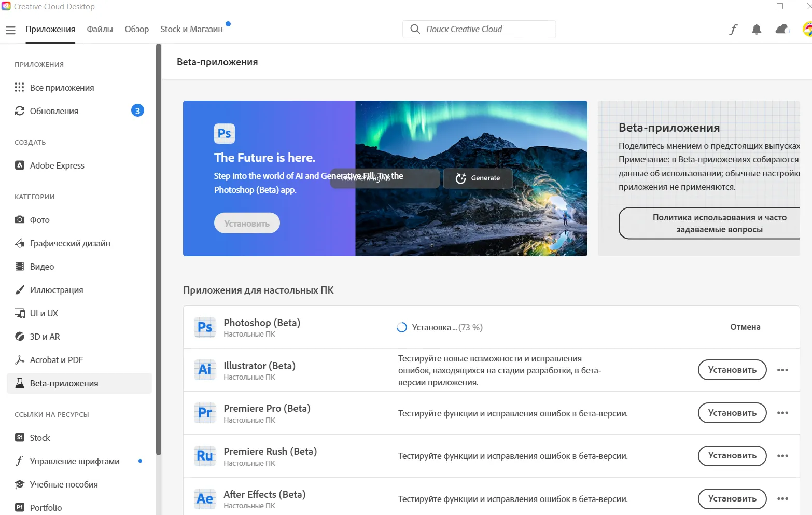812x515 pixels.
Task: Open Обновления in the sidebar
Action: [79, 111]
